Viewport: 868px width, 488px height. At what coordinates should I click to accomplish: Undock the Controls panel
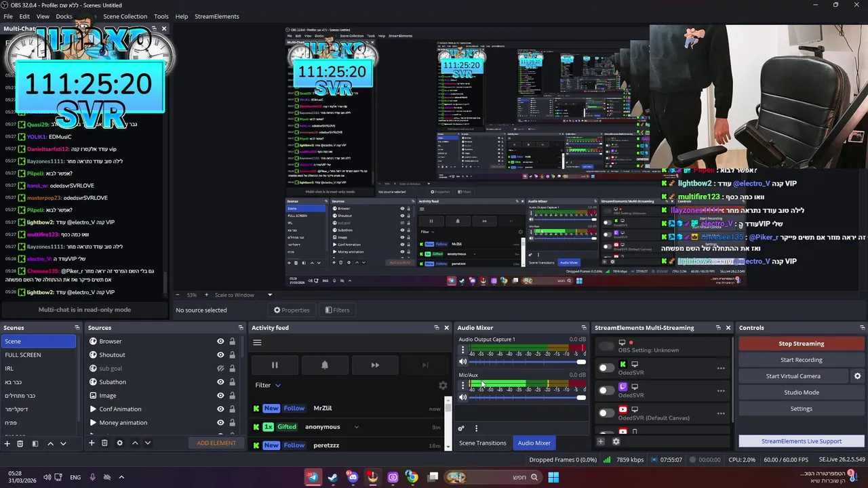(x=862, y=328)
